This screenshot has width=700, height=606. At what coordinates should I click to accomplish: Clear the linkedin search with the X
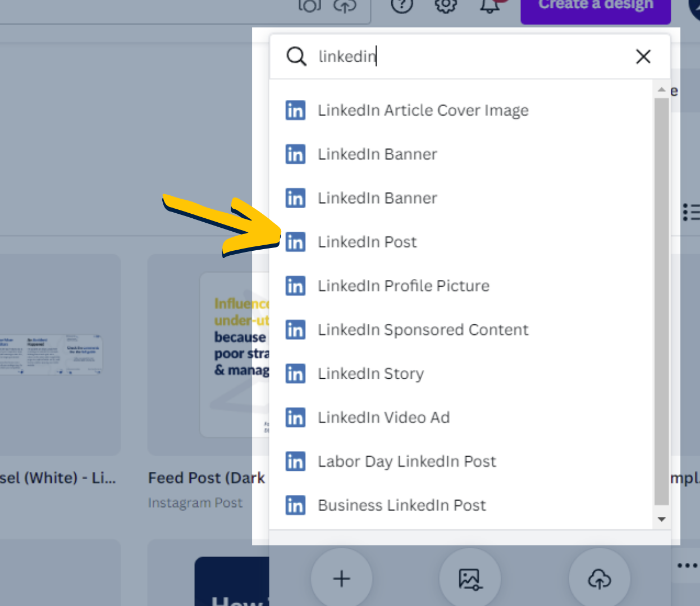coord(643,56)
